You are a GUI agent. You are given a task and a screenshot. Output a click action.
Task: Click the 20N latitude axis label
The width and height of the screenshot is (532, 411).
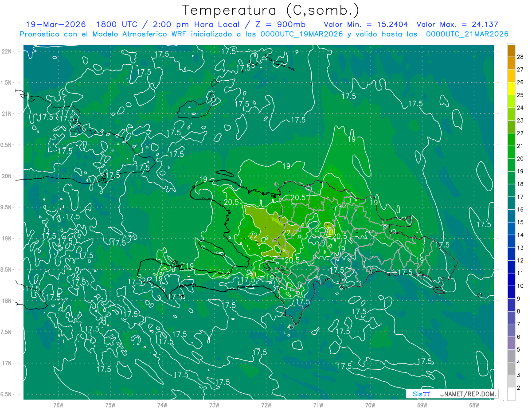7,176
